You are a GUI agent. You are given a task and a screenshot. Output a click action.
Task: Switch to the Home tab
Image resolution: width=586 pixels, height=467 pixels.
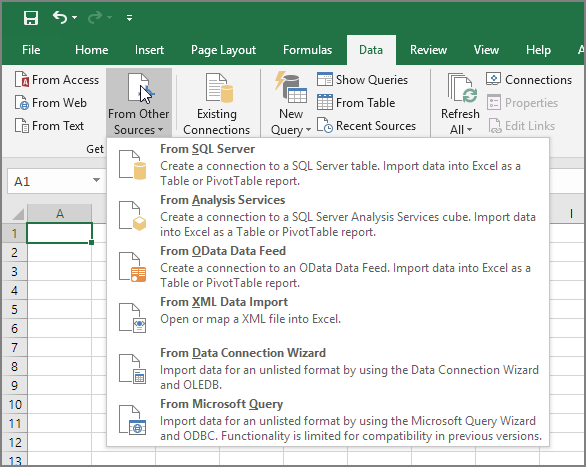92,50
